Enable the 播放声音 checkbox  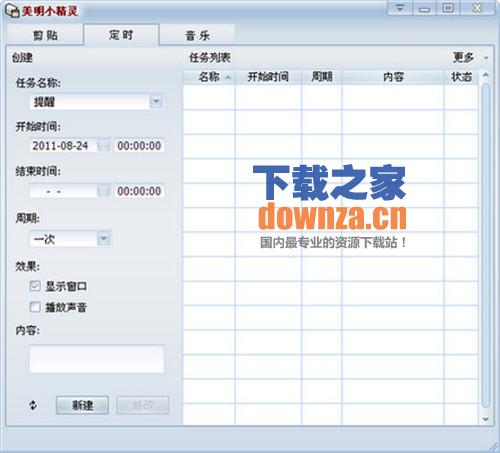pyautogui.click(x=35, y=307)
